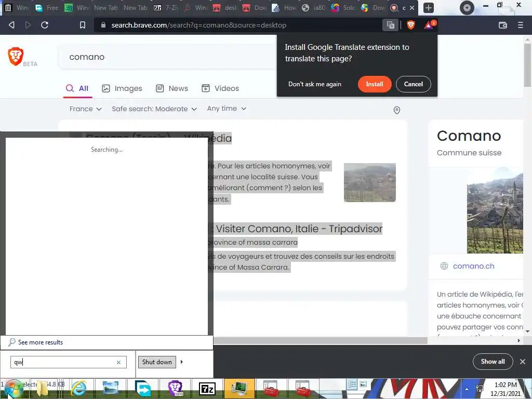This screenshot has width=532, height=399.
Task: Switch to Images results
Action: click(x=122, y=88)
